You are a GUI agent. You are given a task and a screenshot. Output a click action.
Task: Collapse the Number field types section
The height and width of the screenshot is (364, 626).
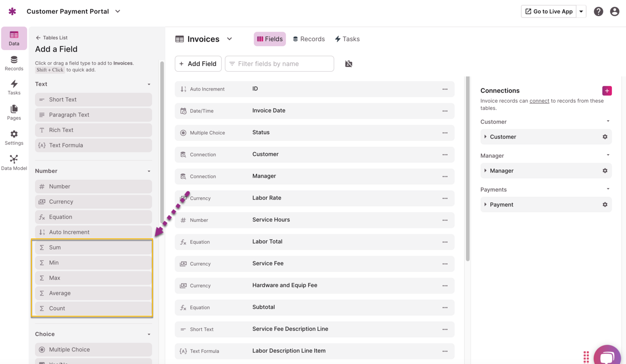pos(149,171)
